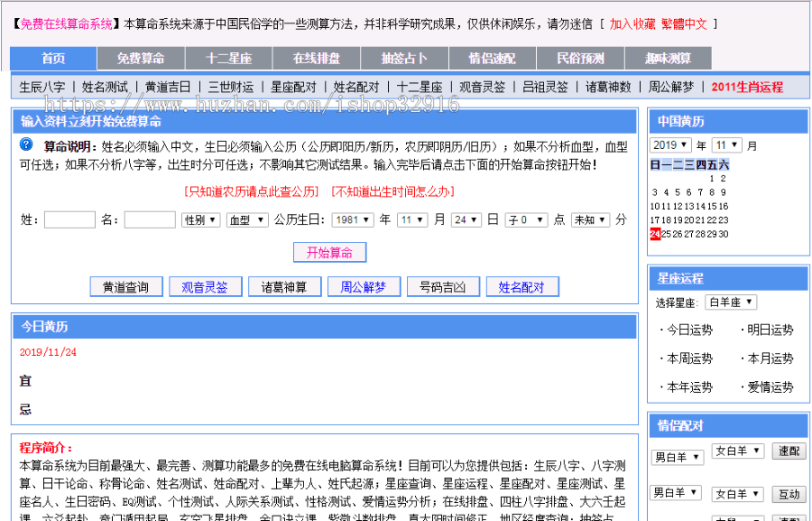Image resolution: width=812 pixels, height=521 pixels.
Task: Click the 互动 button
Action: coord(789,494)
